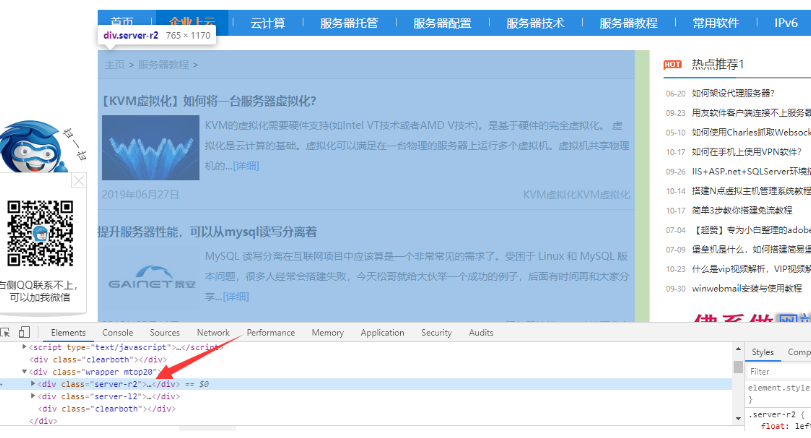Click the element.style rule text
Screen dimensions: 811x438
tap(778, 388)
